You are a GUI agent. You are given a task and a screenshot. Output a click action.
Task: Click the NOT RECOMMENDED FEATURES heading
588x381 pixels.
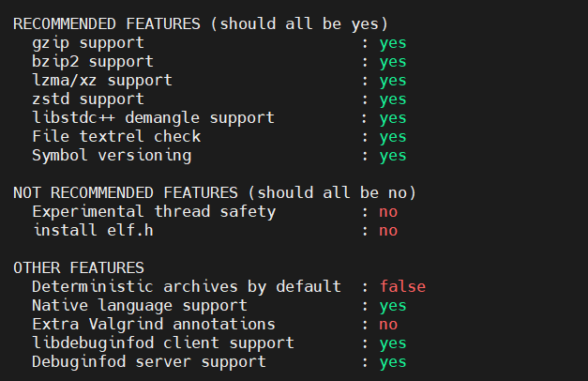coord(215,192)
